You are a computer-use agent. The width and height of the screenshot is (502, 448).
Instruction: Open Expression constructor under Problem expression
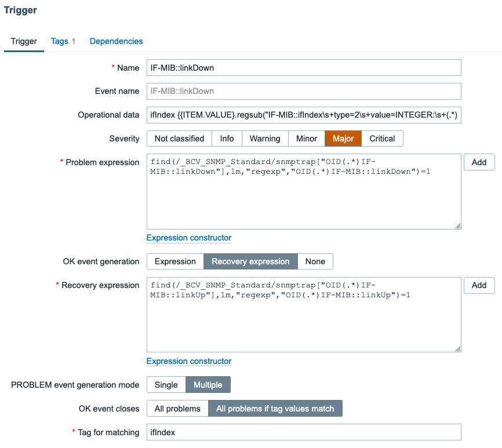pyautogui.click(x=189, y=238)
